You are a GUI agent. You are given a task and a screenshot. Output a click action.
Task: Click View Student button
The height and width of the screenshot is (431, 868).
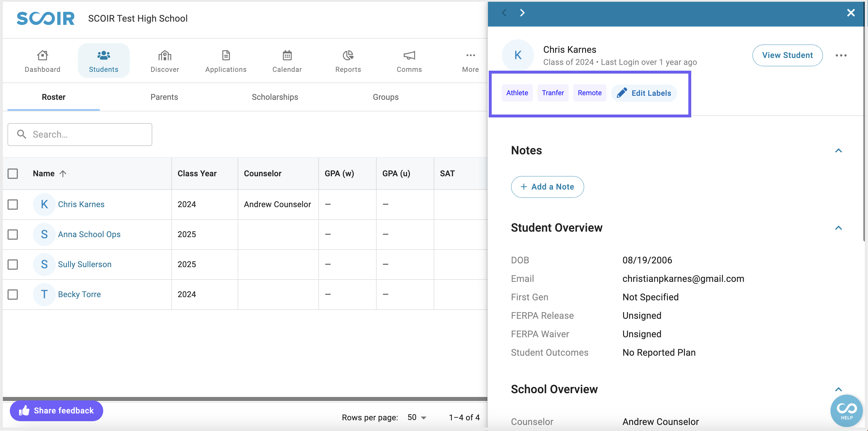788,55
